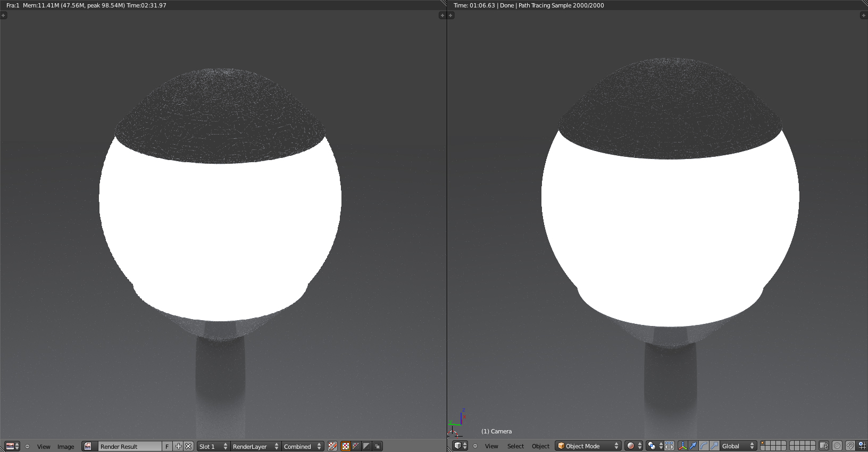
Task: Open the Select menu
Action: (515, 446)
